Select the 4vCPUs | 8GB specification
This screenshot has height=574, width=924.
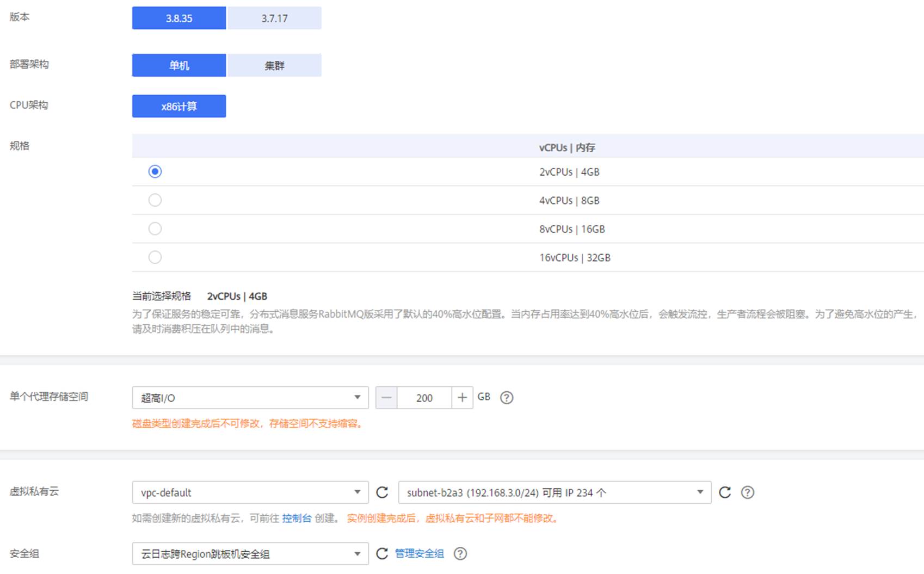[155, 200]
